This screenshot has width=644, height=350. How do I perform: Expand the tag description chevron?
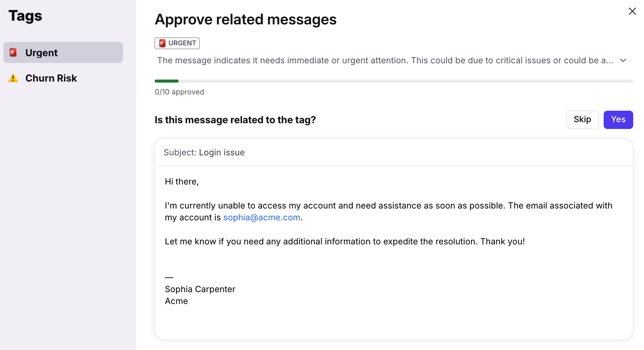(623, 61)
